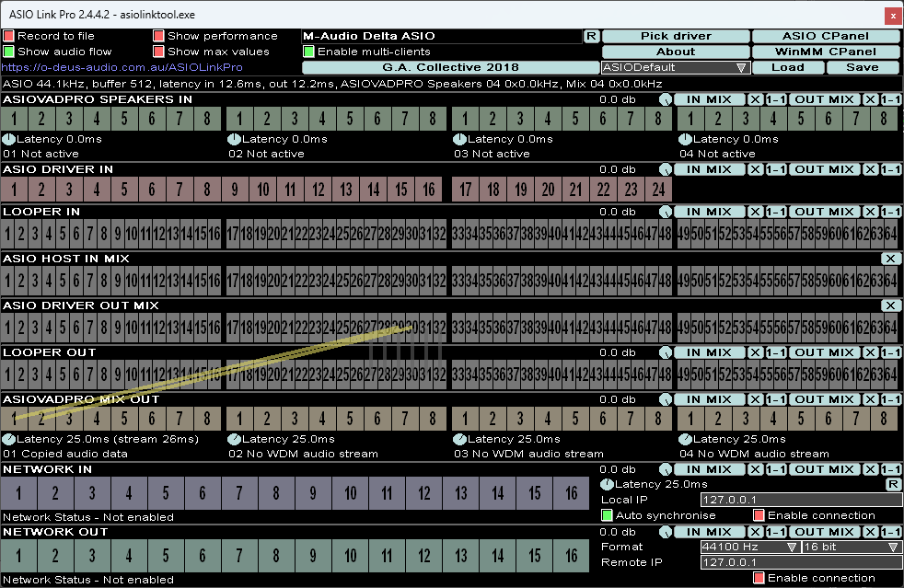
Task: Select IN MIX for ASIOVADPRO SPEAKERS IN
Action: [709, 99]
